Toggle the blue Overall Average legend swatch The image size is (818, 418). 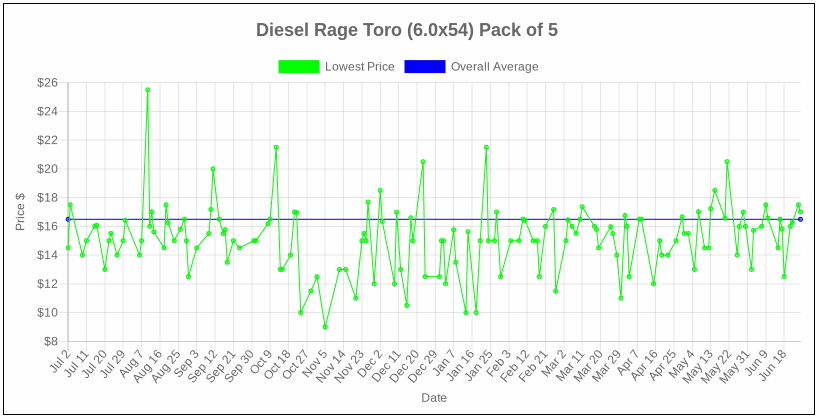point(425,67)
